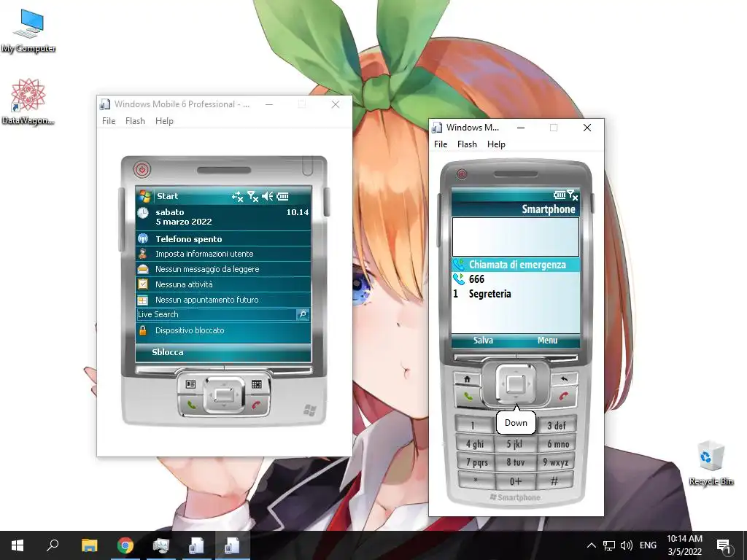Viewport: 747px width, 560px height.
Task: Open Flash menu in Smartphone emulator window
Action: click(x=467, y=144)
